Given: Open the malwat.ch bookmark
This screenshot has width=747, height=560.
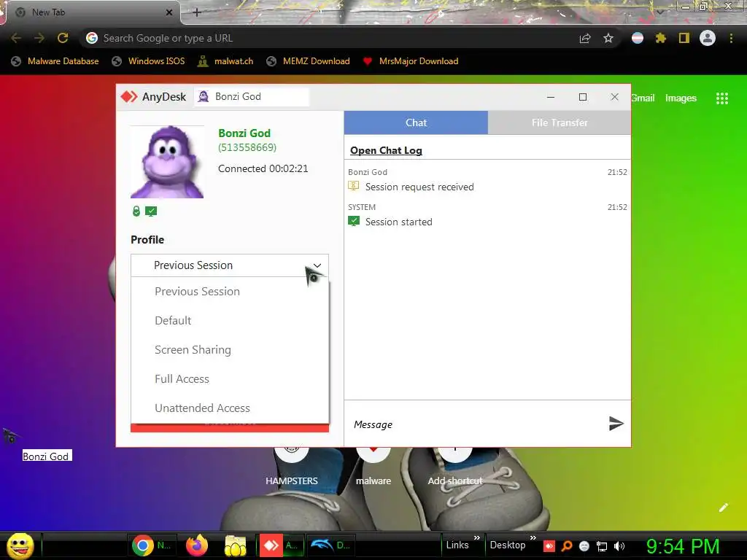Looking at the screenshot, I should [x=225, y=61].
